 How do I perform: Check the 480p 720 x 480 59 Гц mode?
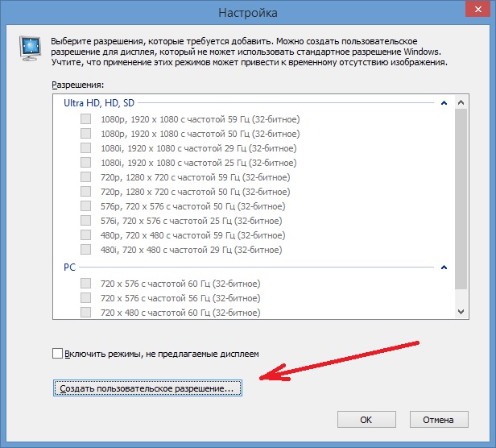[x=85, y=235]
